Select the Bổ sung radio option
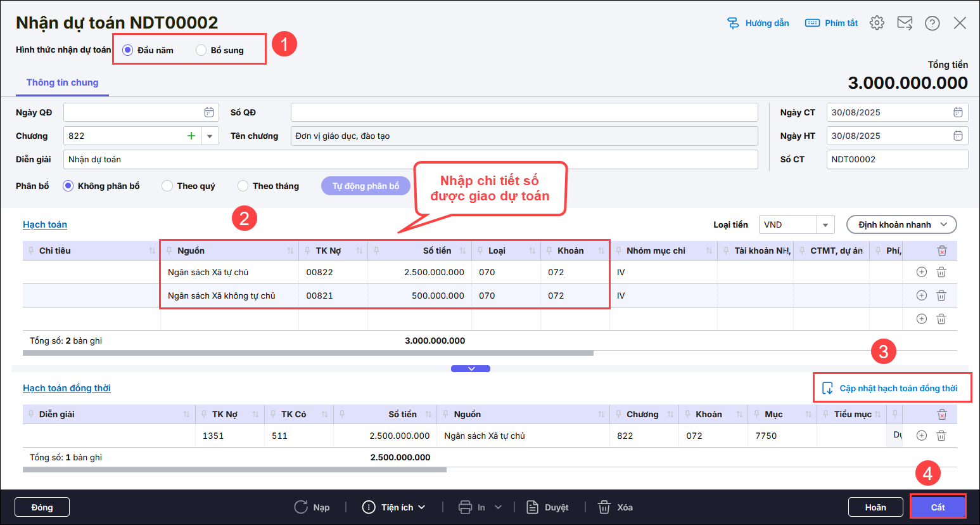The image size is (980, 525). 201,50
